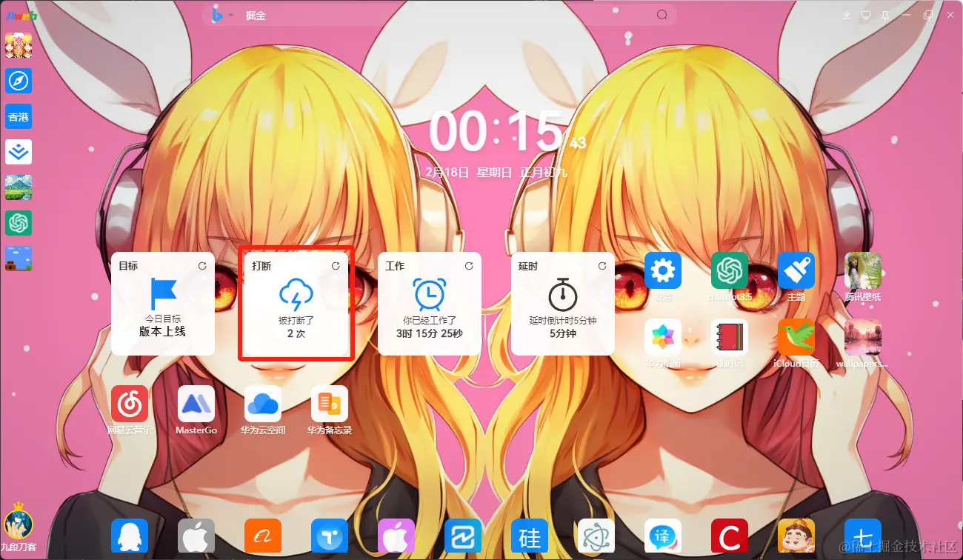Refresh the 工作 widget
Image resolution: width=963 pixels, height=560 pixels.
pyautogui.click(x=469, y=265)
